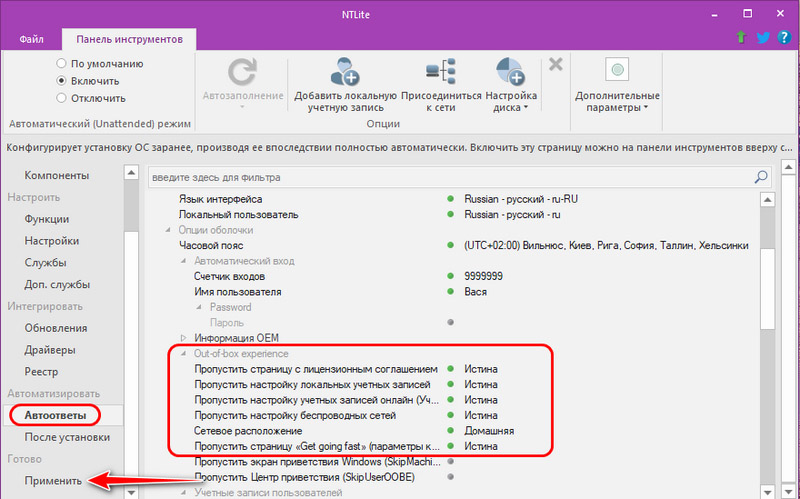Click green status dot for Часовой пояс

click(451, 245)
